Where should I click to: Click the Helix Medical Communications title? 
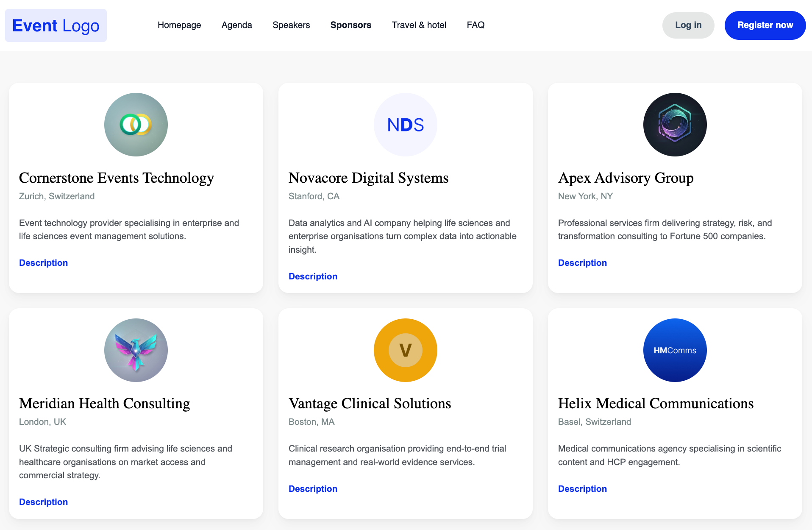coord(656,404)
